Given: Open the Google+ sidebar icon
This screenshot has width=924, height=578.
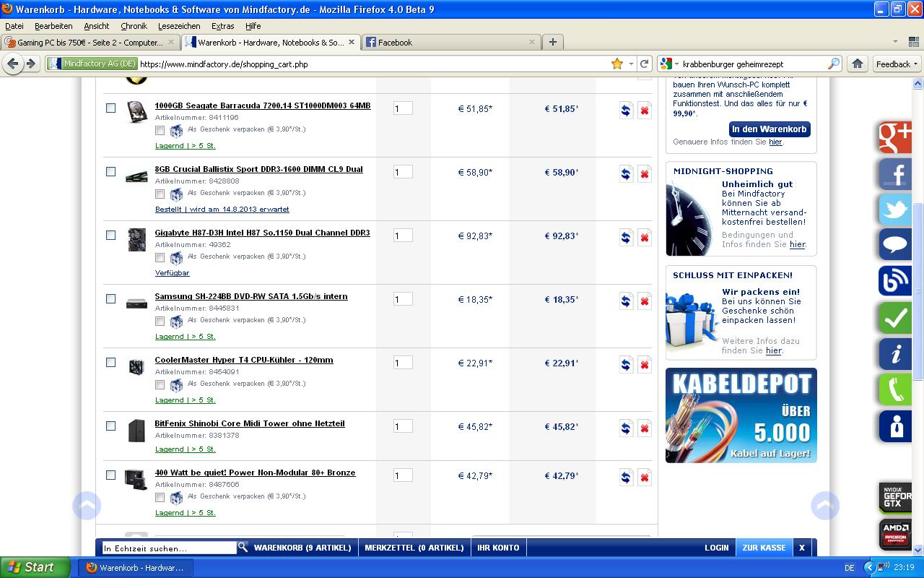Looking at the screenshot, I should [x=895, y=138].
